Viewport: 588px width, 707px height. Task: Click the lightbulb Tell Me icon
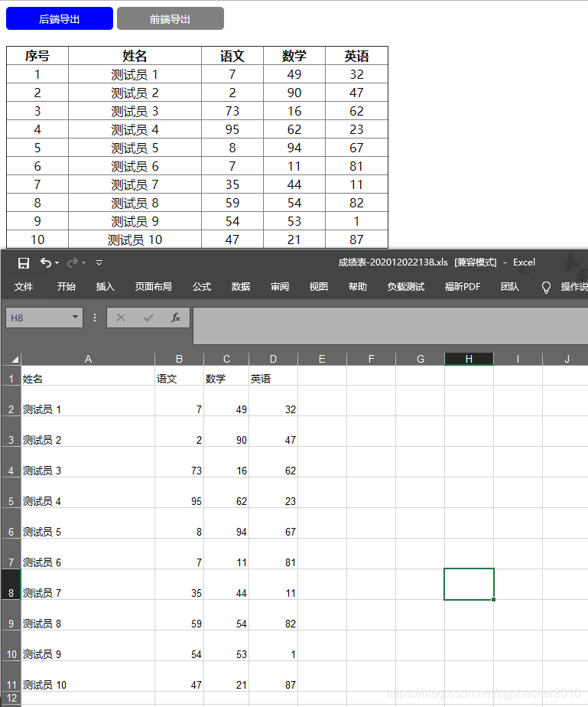(546, 287)
